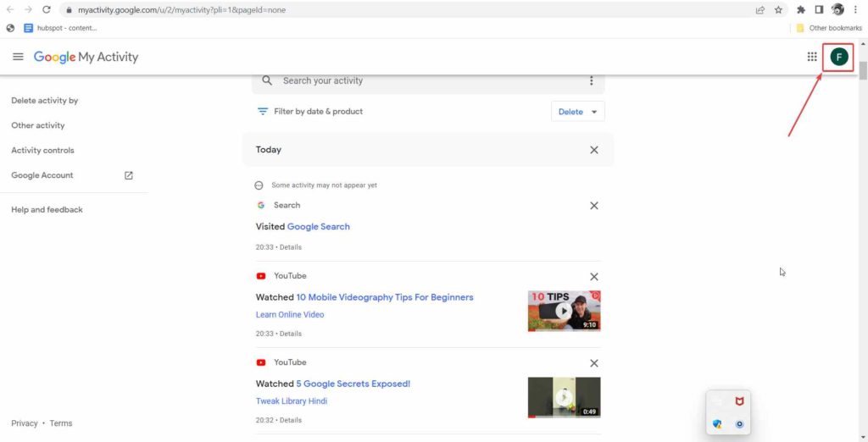868x442 pixels.
Task: Open Windows Security shield tray icon
Action: point(717,424)
